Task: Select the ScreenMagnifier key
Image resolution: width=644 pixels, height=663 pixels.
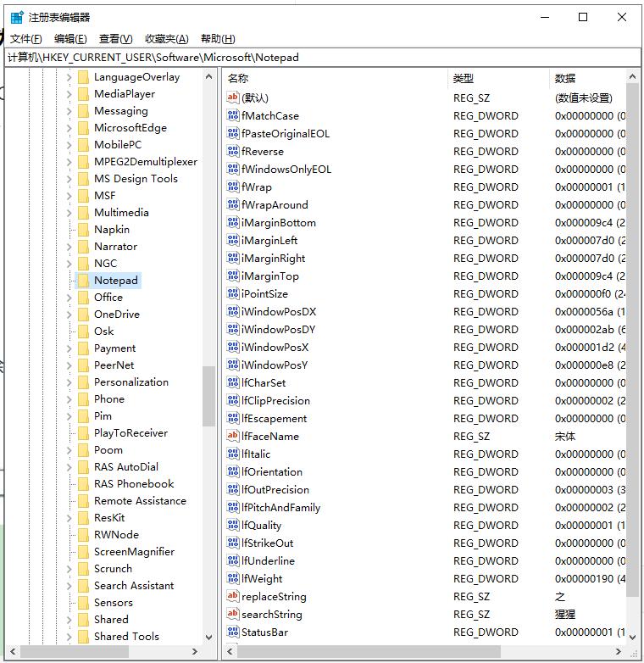Action: pyautogui.click(x=134, y=552)
